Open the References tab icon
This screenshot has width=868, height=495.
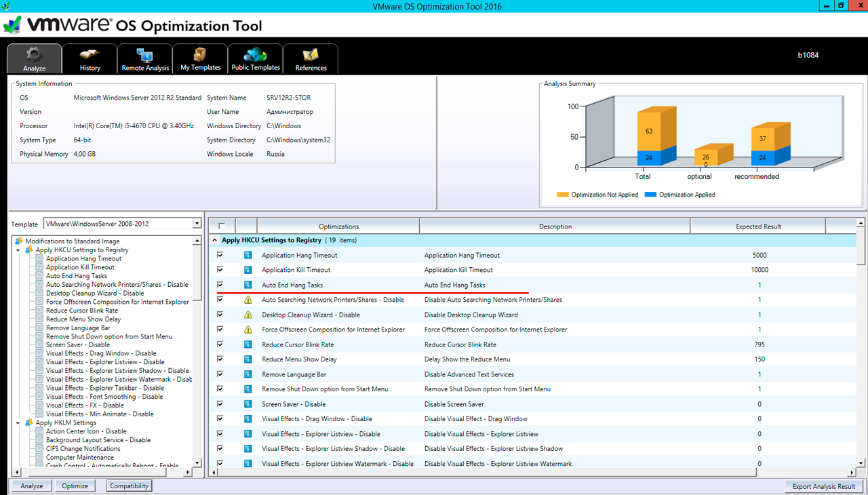pos(311,56)
